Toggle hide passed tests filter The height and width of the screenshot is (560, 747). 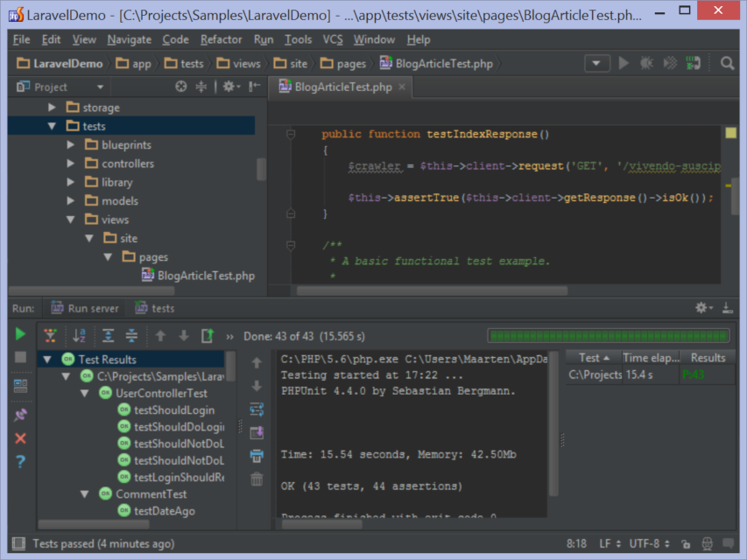[50, 334]
